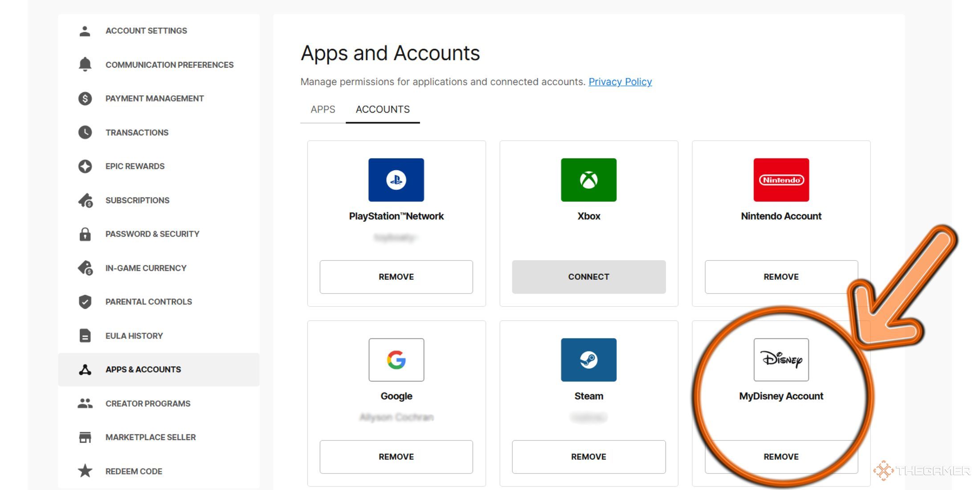The image size is (980, 490).
Task: Remove the Steam account connection
Action: 588,457
